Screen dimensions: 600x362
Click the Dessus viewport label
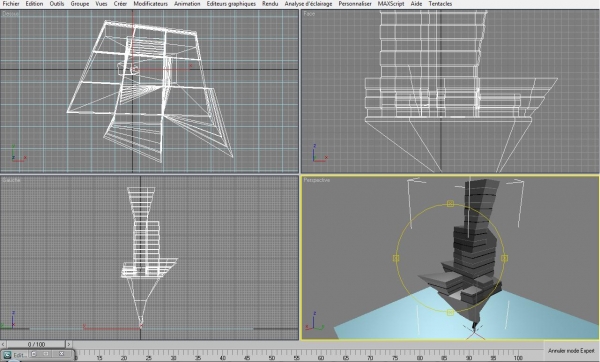[x=10, y=14]
